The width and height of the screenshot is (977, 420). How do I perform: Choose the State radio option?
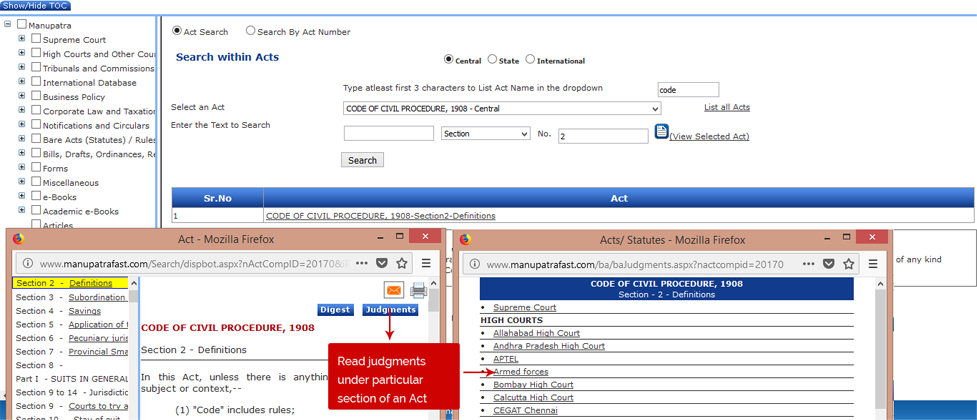click(x=492, y=60)
